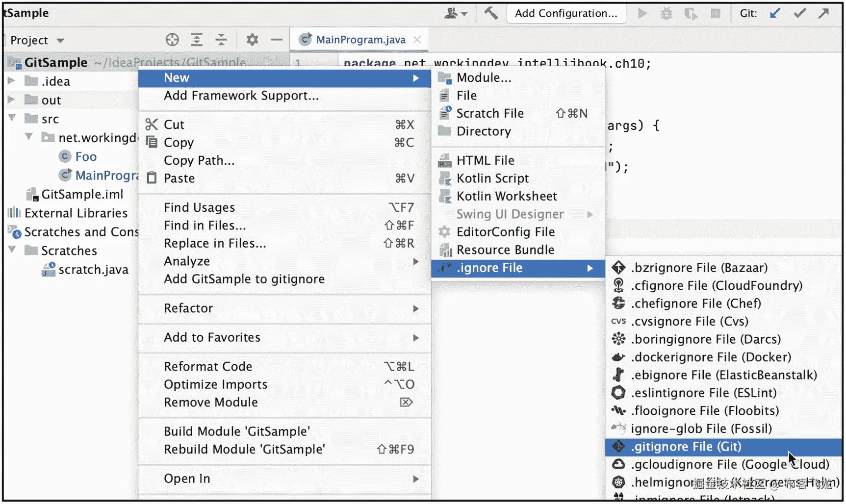Select .gitignore File (Git) option
The image size is (846, 504).
pyautogui.click(x=724, y=447)
